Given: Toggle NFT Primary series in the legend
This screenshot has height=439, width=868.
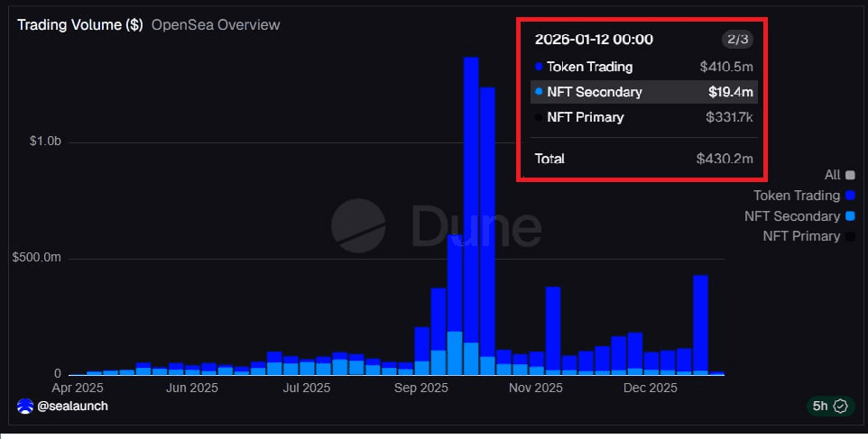Looking at the screenshot, I should (x=801, y=236).
